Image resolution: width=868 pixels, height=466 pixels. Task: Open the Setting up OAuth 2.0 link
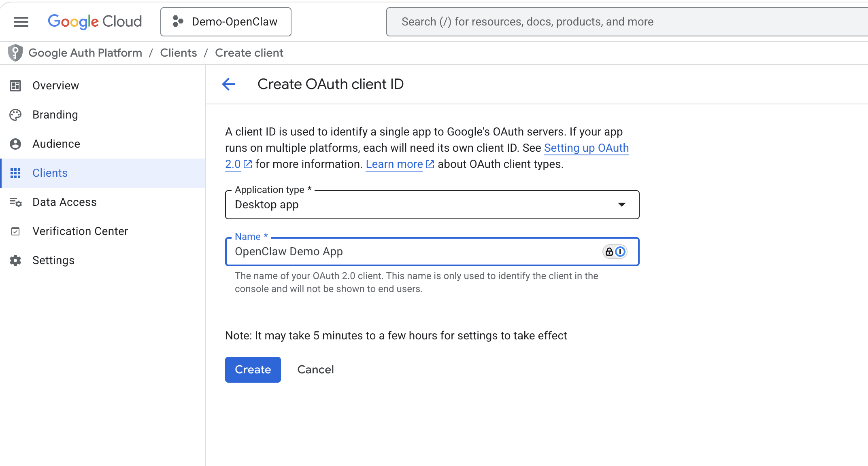click(587, 148)
